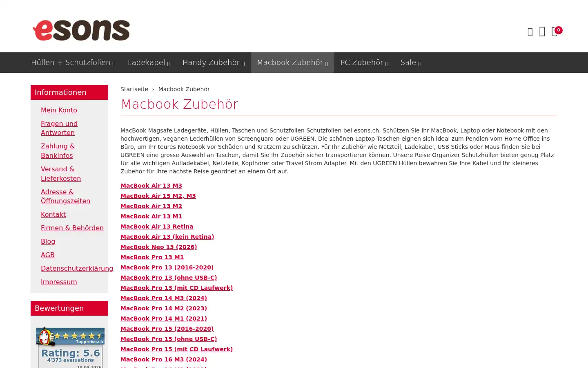Open MacBook Air 13 M1 category
Viewport: 588px width, 368px height.
click(x=151, y=216)
